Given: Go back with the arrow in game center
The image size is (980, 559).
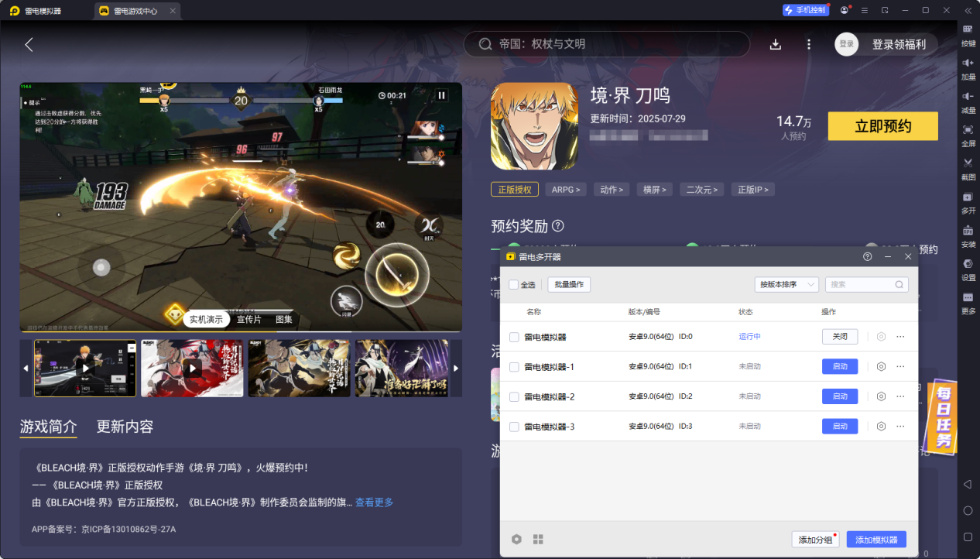Looking at the screenshot, I should pyautogui.click(x=29, y=45).
